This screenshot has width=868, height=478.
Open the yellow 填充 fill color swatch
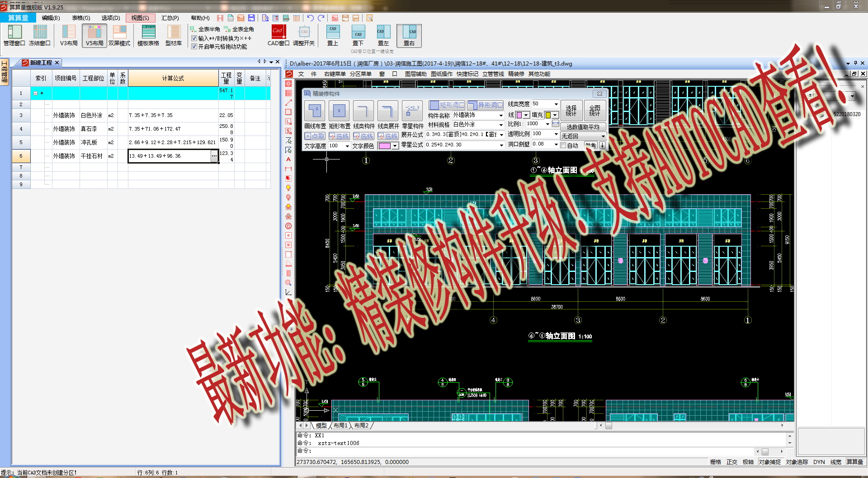[552, 115]
